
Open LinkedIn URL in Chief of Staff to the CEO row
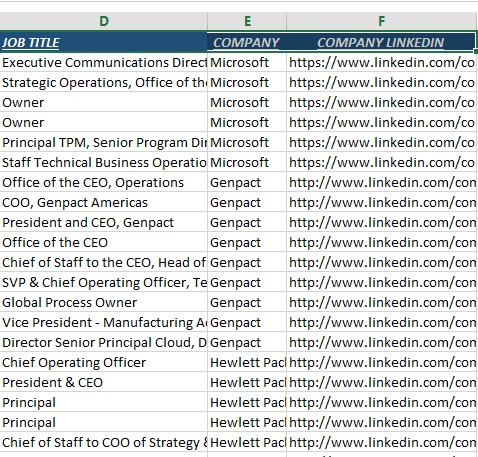point(381,262)
